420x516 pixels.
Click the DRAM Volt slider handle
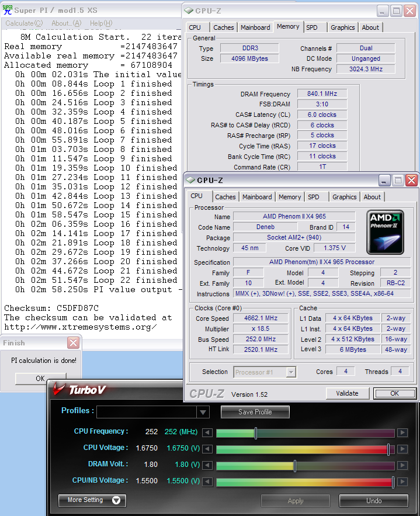(x=294, y=466)
